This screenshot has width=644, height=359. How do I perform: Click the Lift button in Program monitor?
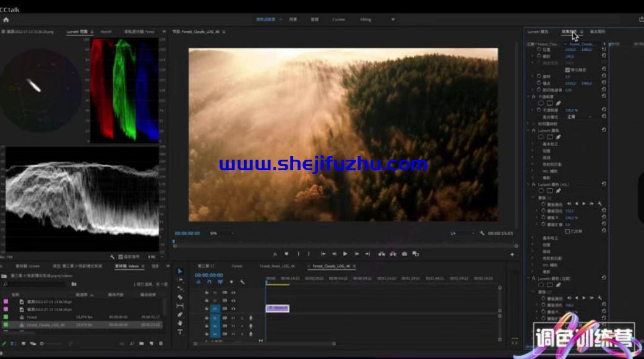pos(382,254)
